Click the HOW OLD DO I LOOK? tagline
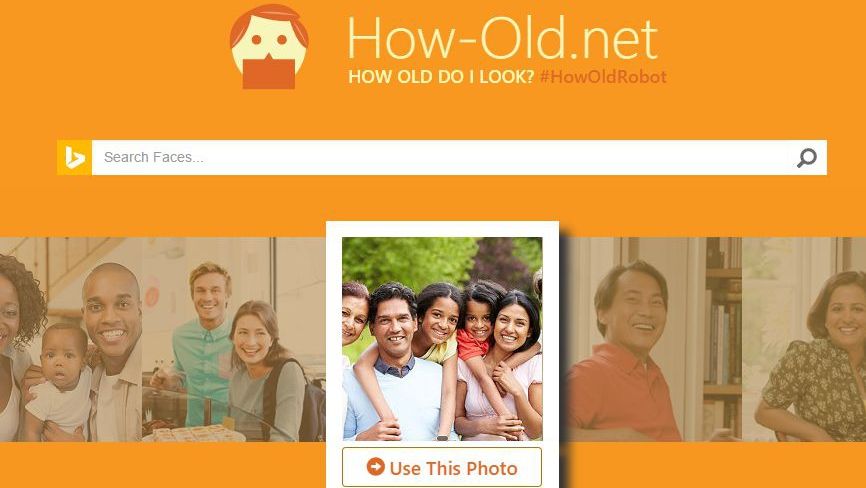 click(x=441, y=77)
